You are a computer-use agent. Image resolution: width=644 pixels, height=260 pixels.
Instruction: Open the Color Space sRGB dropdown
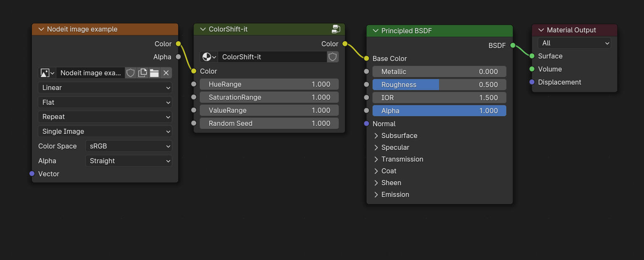[x=129, y=146]
